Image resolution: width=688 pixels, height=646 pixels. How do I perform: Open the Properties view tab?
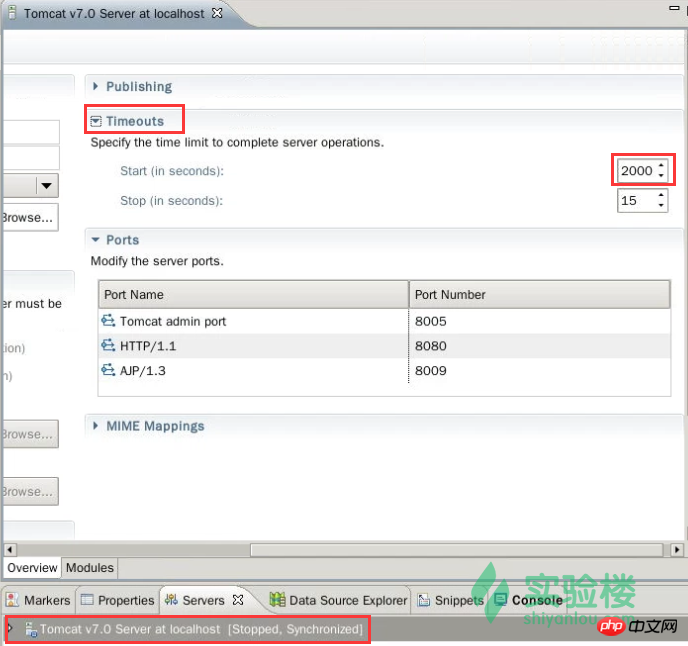point(118,600)
